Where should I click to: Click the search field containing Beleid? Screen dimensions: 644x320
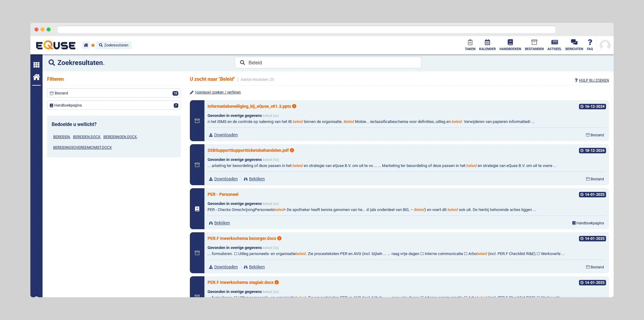coord(328,63)
